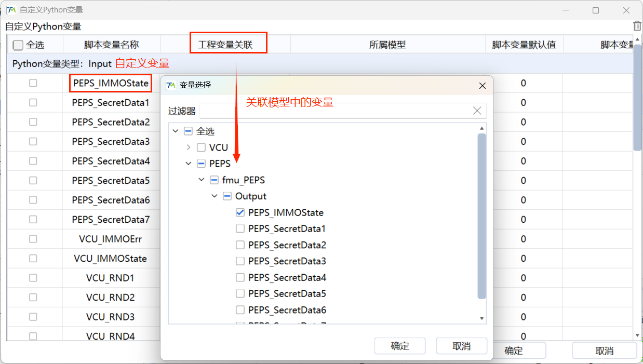The width and height of the screenshot is (643, 364).
Task: Click 确定 in the main Python variable window
Action: (514, 350)
